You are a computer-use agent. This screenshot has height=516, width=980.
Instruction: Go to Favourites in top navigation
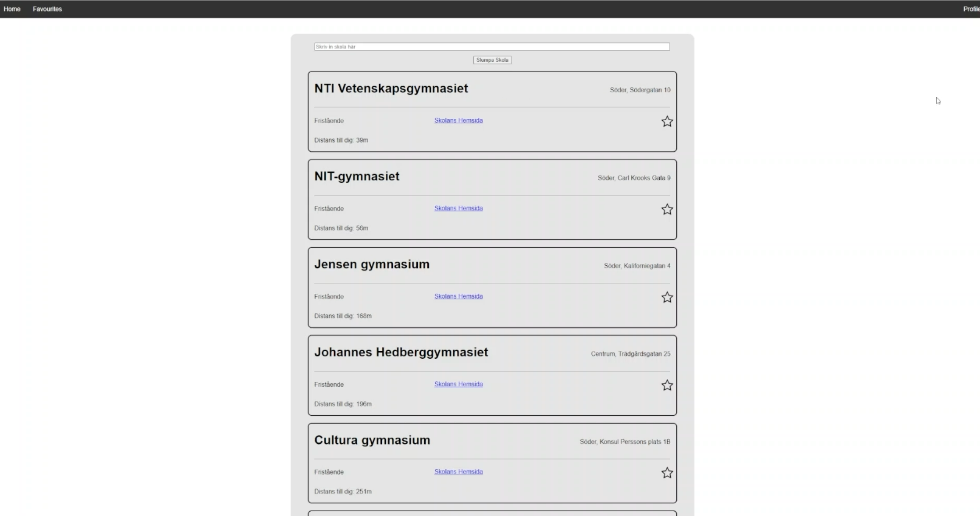point(47,9)
